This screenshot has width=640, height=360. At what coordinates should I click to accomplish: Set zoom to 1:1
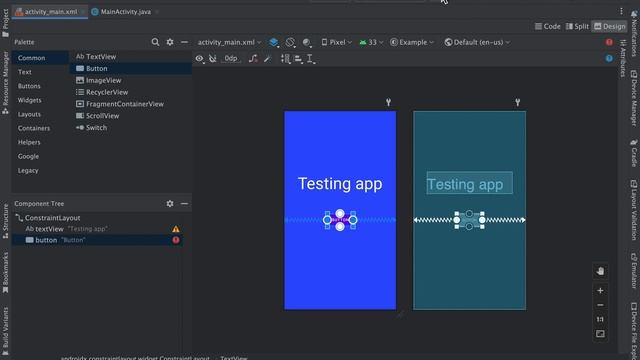tap(600, 319)
